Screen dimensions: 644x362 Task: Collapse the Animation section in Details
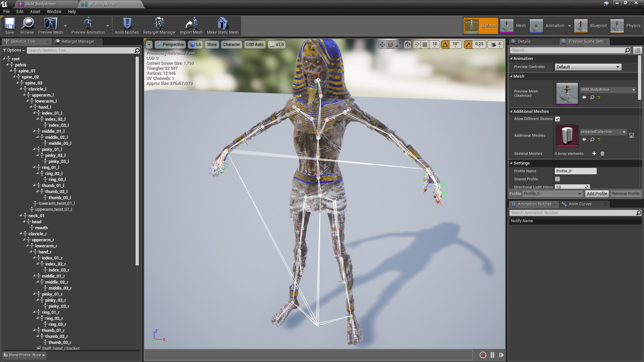511,58
